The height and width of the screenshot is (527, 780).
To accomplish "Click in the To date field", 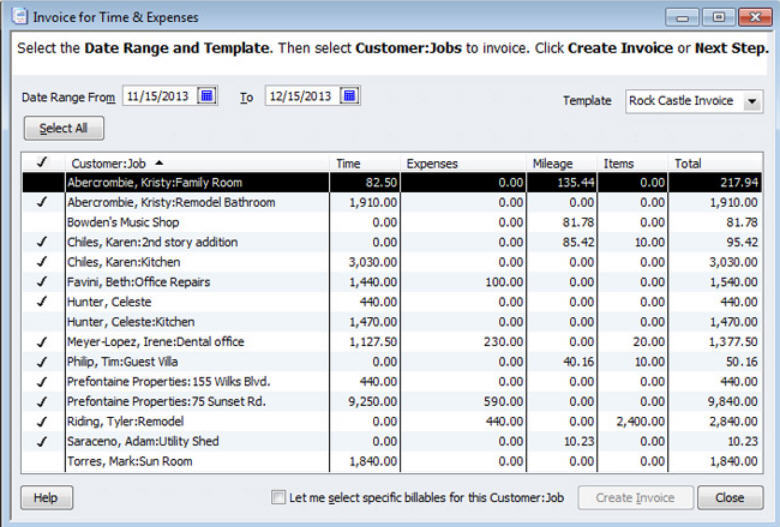I will (x=300, y=97).
